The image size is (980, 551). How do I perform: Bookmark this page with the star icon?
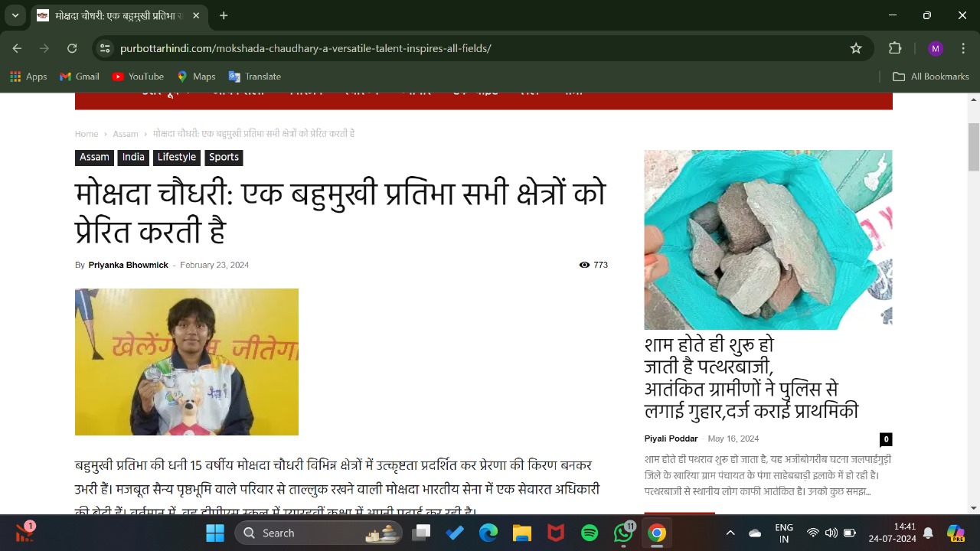[x=856, y=48]
